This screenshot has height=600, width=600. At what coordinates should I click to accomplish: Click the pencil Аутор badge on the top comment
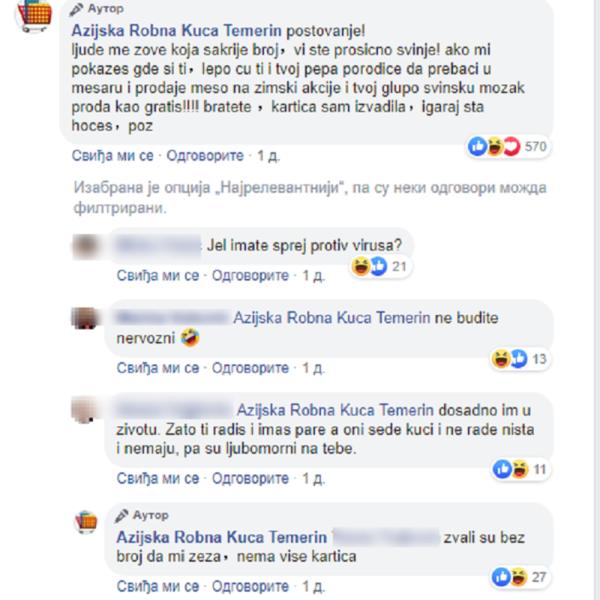coord(97,8)
